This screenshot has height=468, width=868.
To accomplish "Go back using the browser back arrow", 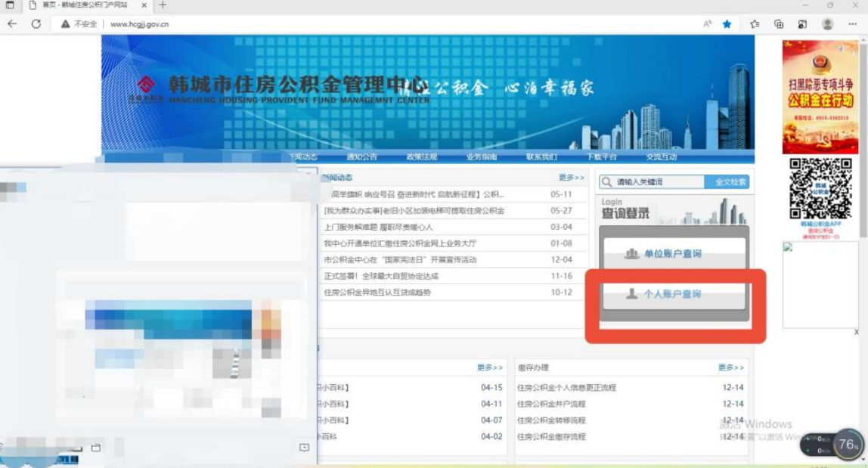I will tap(12, 23).
